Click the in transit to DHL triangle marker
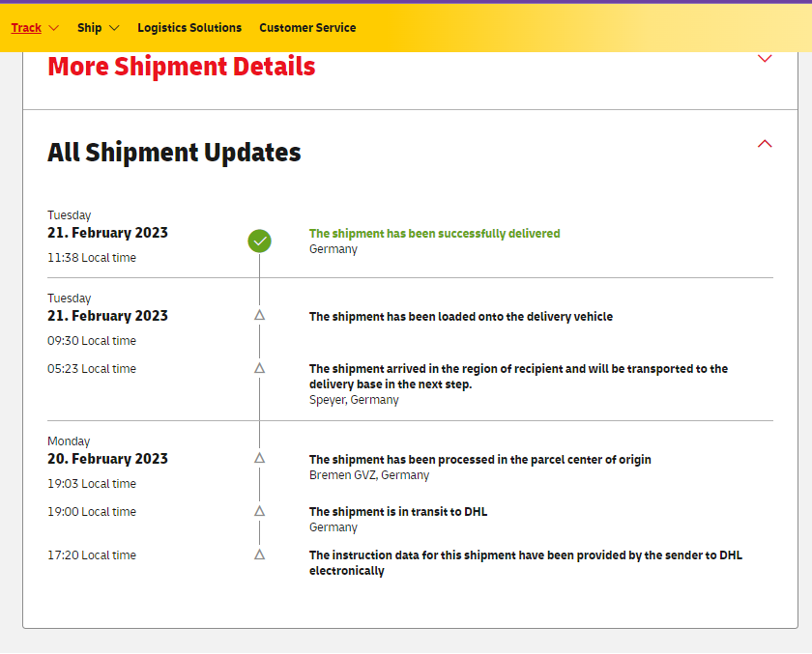 point(259,511)
